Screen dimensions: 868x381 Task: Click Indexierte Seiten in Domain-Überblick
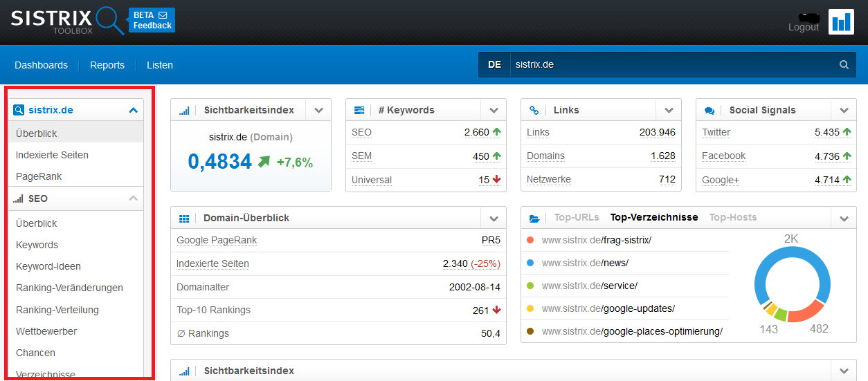(213, 263)
